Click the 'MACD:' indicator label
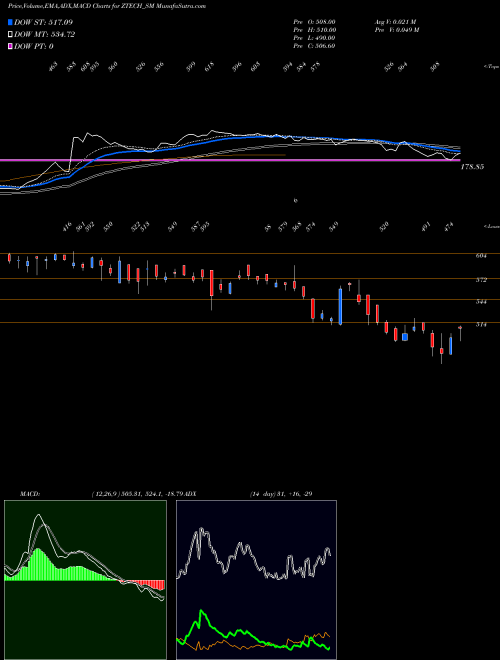The height and width of the screenshot is (660, 500). pyautogui.click(x=30, y=494)
